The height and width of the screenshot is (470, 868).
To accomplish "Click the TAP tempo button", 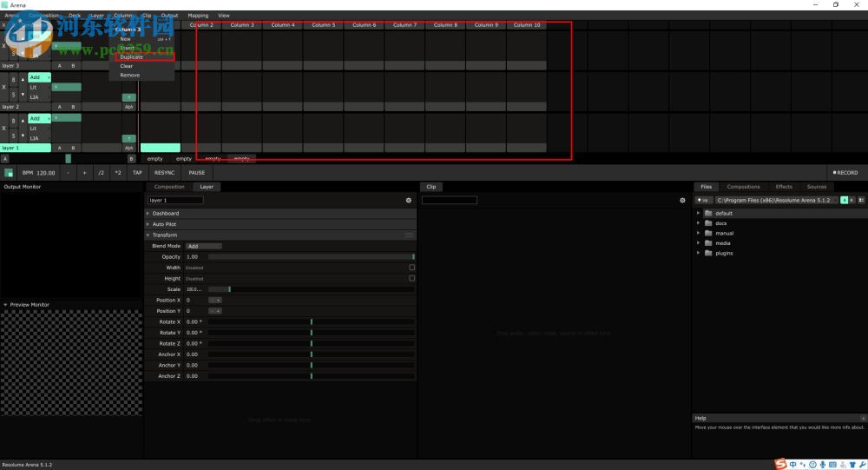I will pyautogui.click(x=137, y=173).
